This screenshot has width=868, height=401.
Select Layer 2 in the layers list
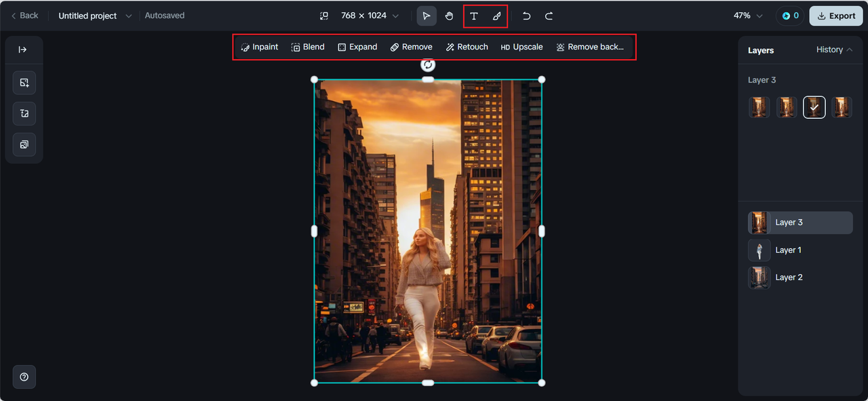(x=800, y=278)
